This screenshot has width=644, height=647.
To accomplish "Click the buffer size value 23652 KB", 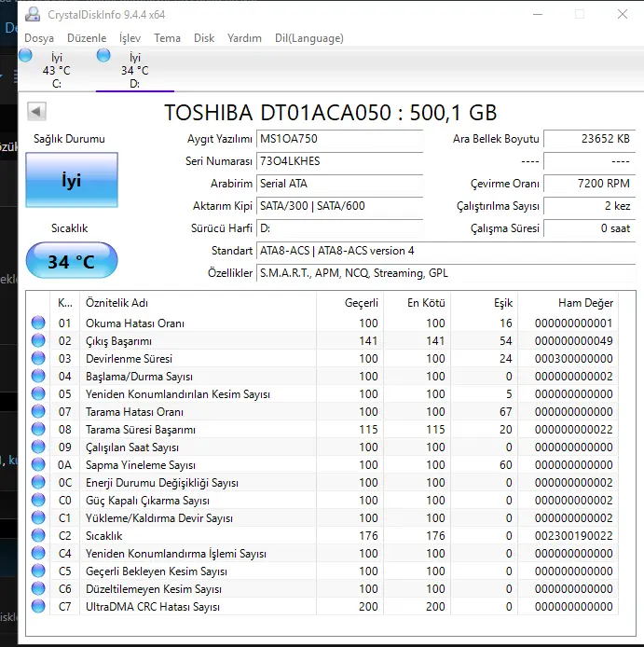I will 590,139.
